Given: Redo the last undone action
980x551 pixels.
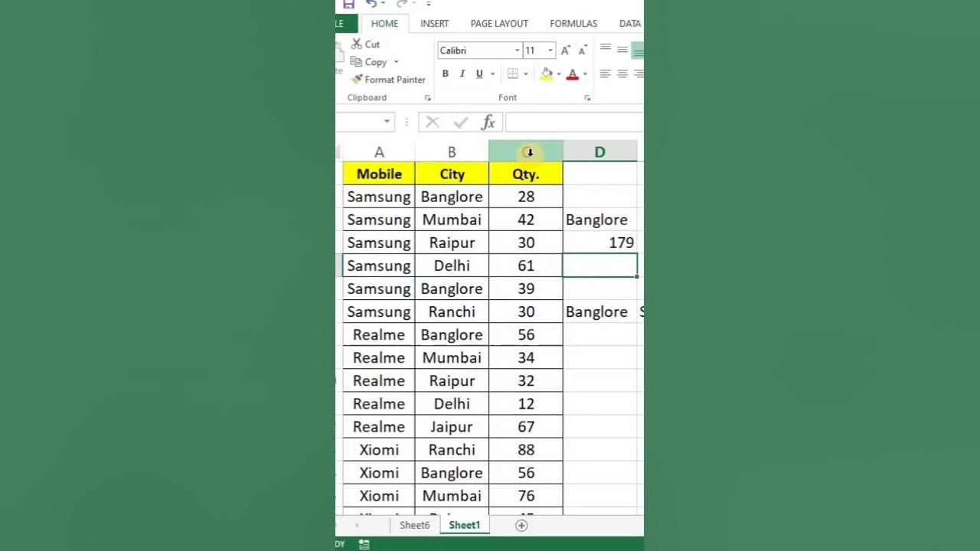Looking at the screenshot, I should click(x=401, y=4).
